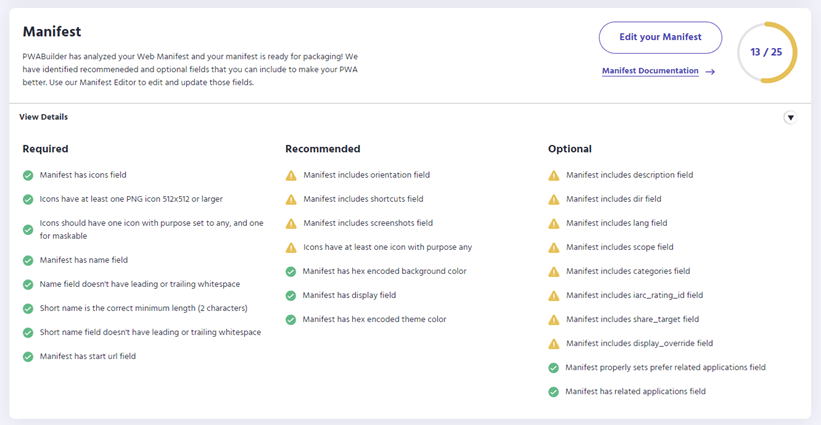Viewport: 821px width, 425px height.
Task: Click green check beside start url field
Action: pyautogui.click(x=28, y=356)
